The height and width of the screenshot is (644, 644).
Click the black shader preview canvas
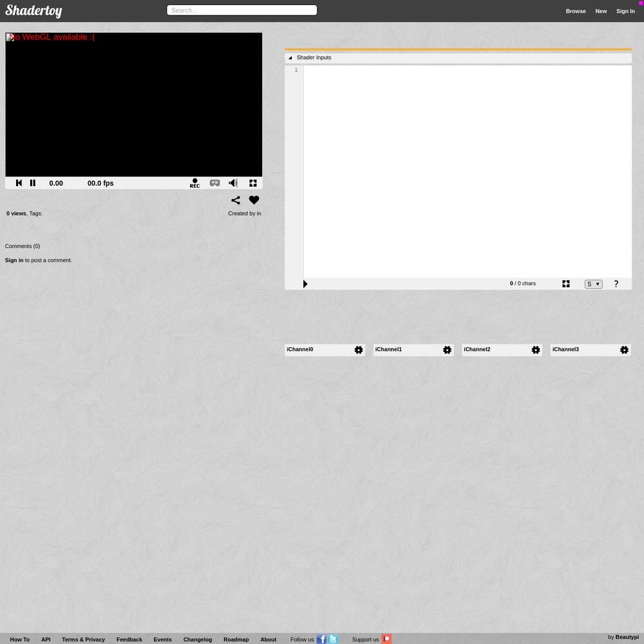[133, 105]
